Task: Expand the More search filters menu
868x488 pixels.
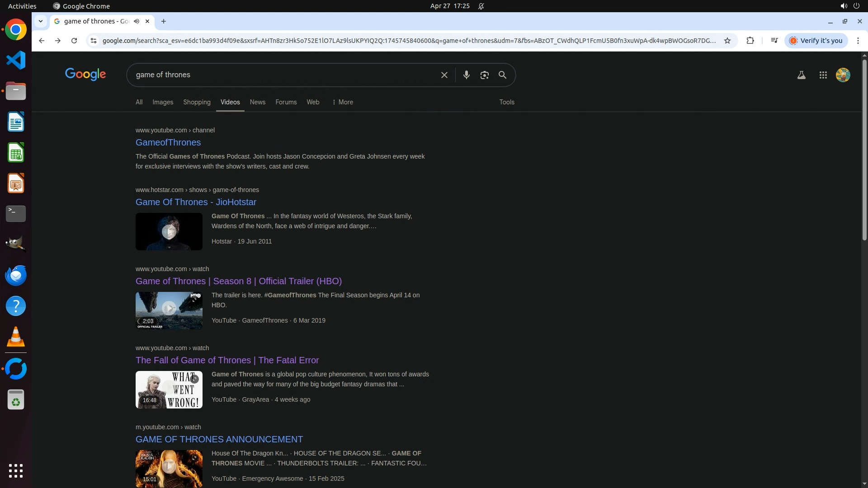Action: [x=342, y=102]
